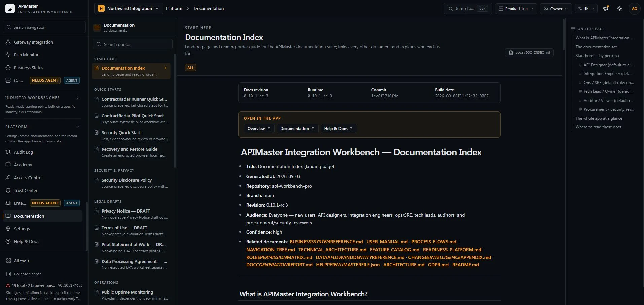The image size is (644, 305).
Task: Click the Search navigation field
Action: [44, 27]
